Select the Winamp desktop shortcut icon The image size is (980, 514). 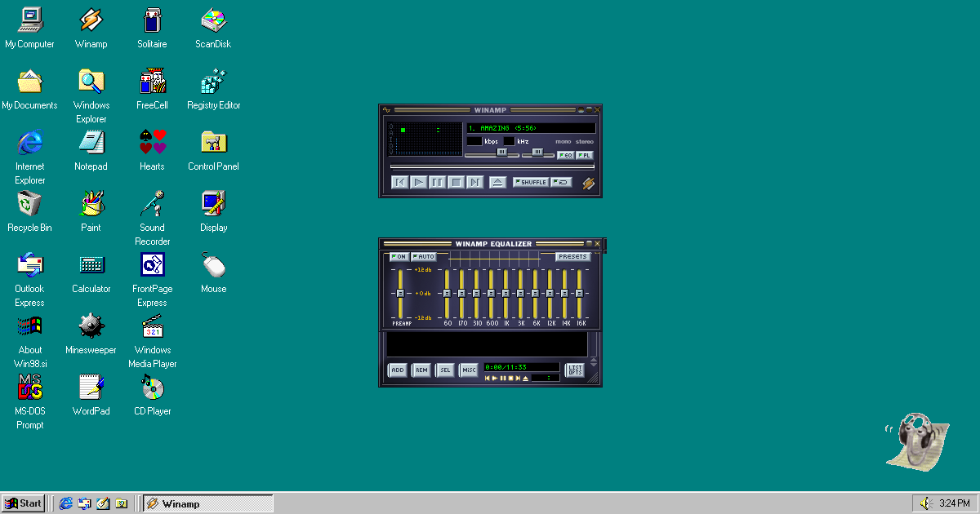click(91, 29)
